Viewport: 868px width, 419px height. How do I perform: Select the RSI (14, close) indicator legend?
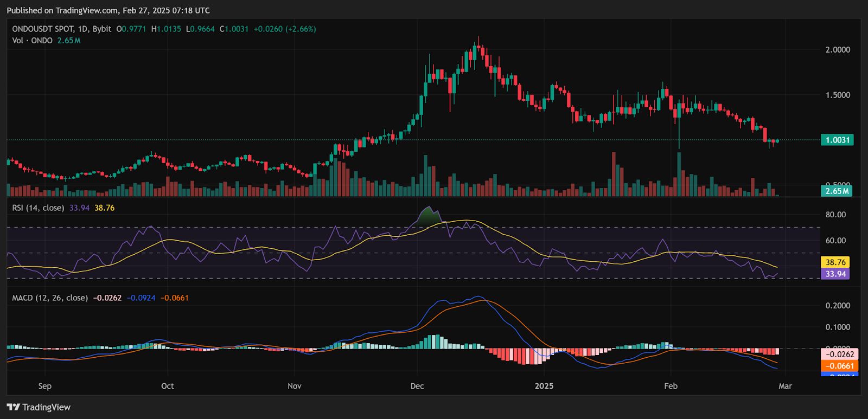click(x=38, y=208)
